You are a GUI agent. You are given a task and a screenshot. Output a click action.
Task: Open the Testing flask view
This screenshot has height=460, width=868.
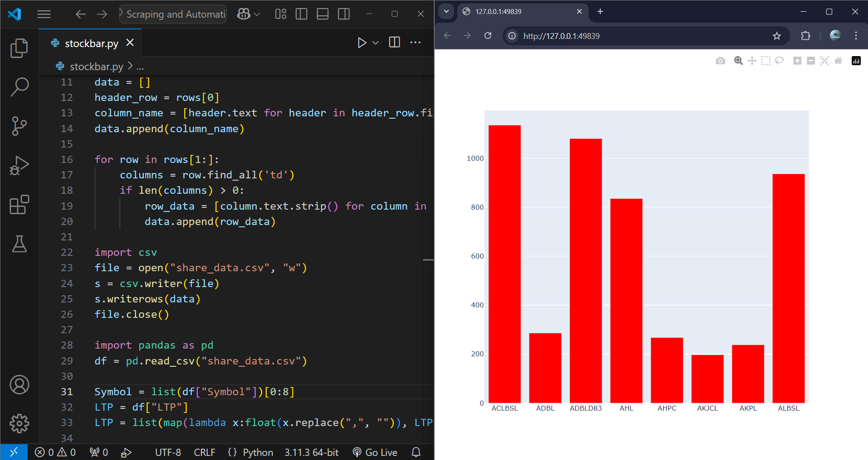click(19, 244)
